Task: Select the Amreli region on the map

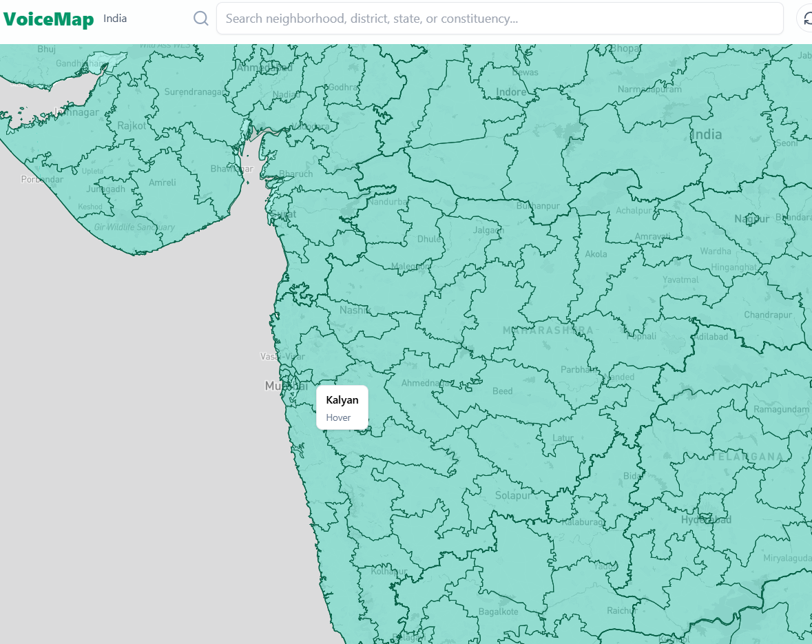Action: pos(163,183)
